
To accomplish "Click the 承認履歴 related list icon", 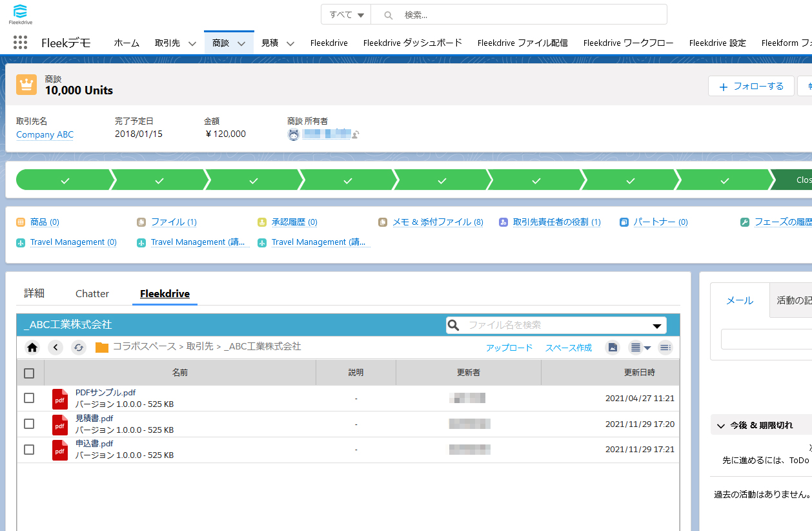I will click(x=262, y=222).
